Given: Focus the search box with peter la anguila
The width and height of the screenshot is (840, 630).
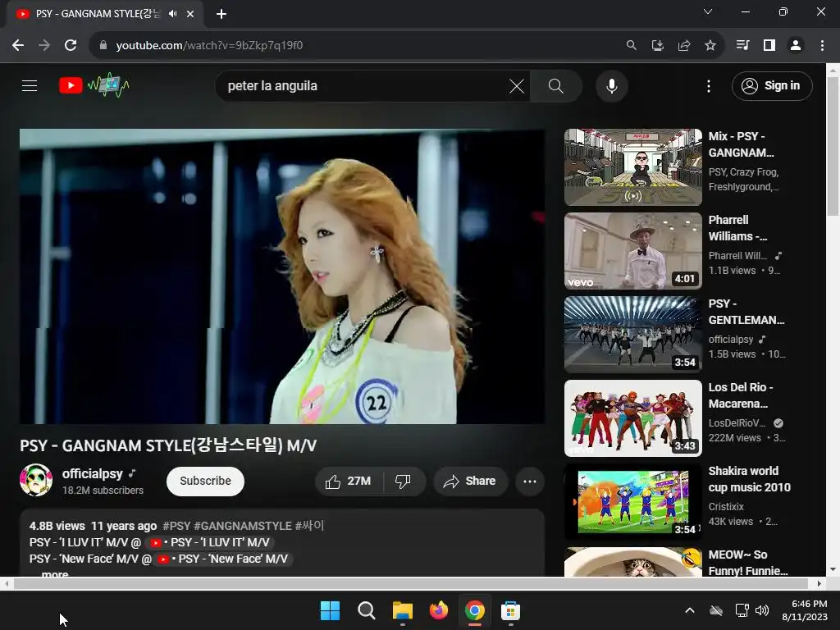Looking at the screenshot, I should (x=364, y=85).
